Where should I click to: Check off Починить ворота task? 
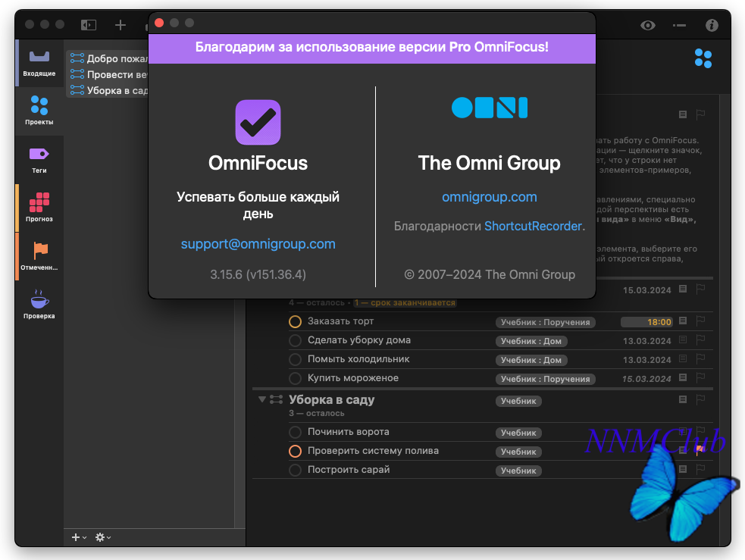click(x=295, y=432)
